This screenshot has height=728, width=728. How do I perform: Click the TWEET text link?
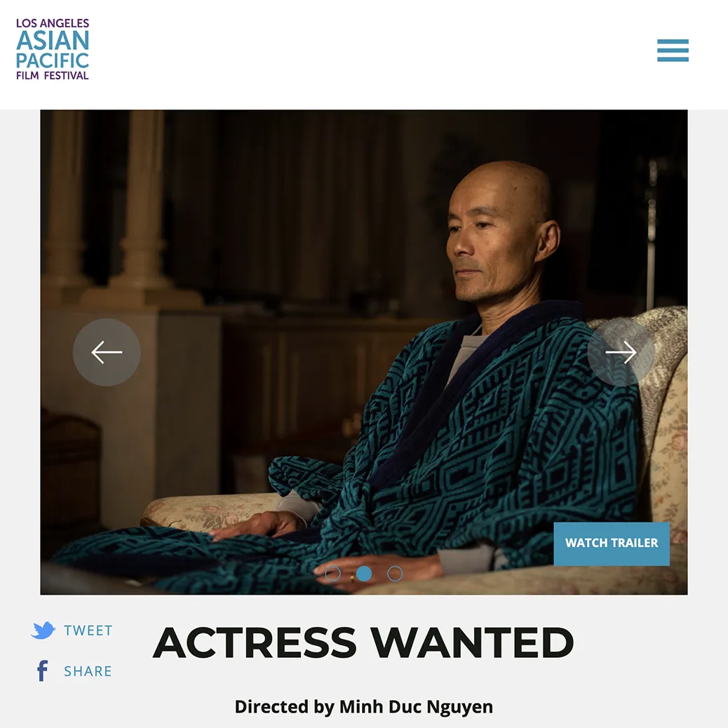click(88, 631)
